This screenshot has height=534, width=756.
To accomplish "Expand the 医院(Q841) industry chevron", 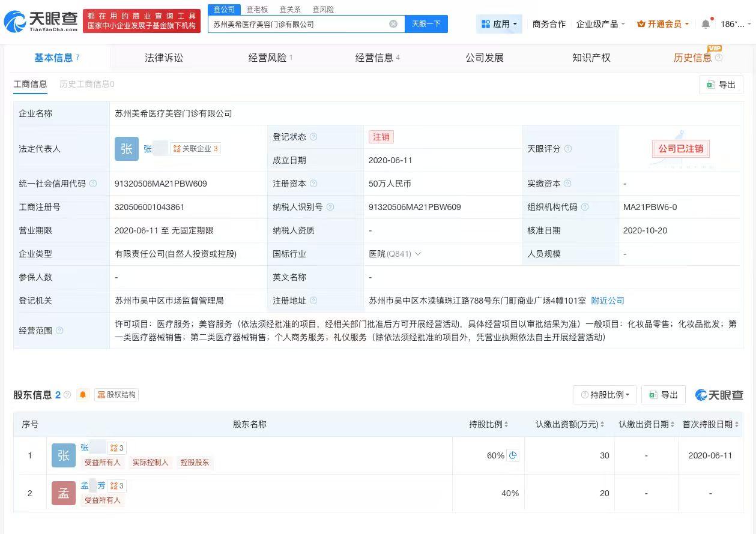I will point(418,254).
